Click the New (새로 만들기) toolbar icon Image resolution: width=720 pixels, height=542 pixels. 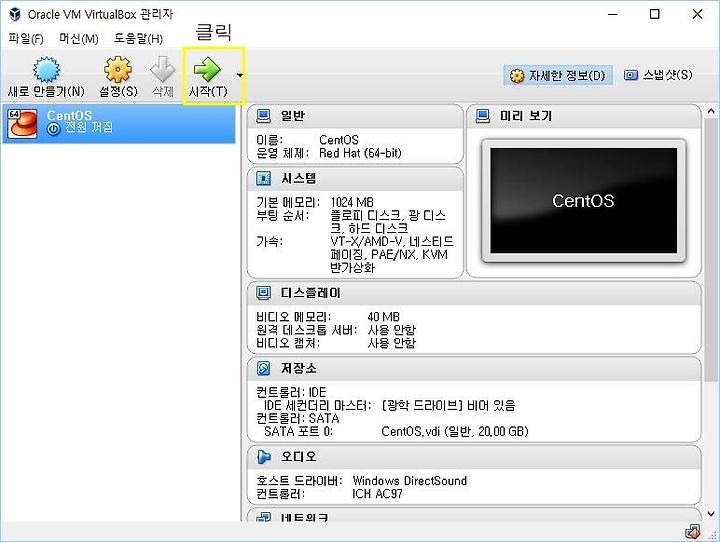(x=46, y=70)
